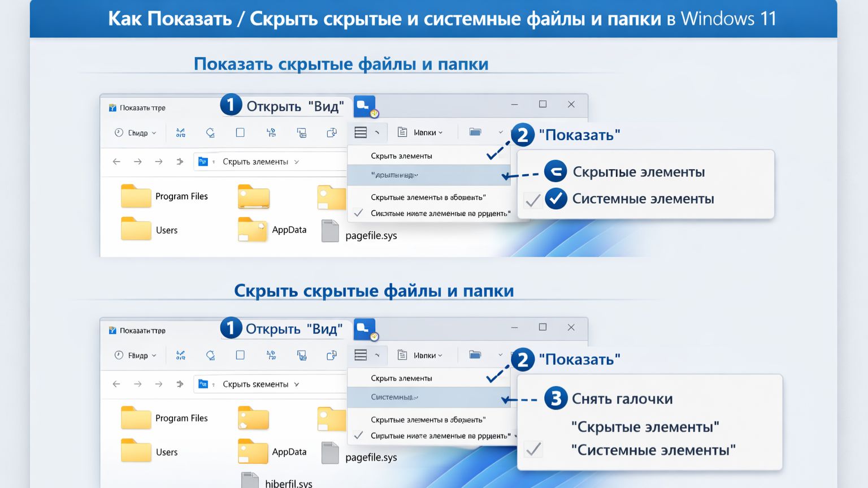Click the blue folder toolbar icon in the lower Explorer

click(475, 355)
